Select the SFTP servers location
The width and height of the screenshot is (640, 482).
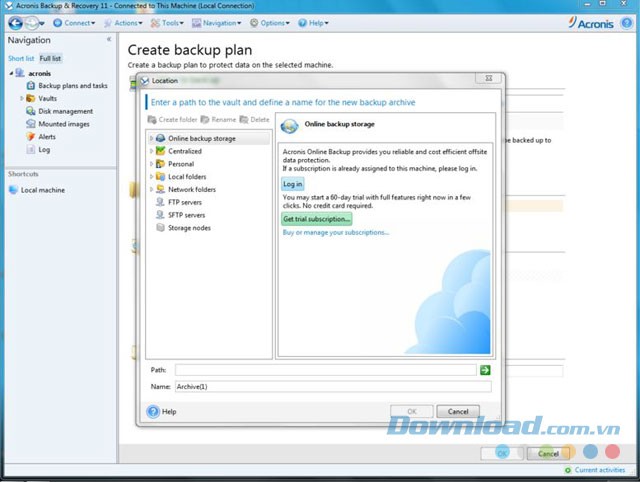[187, 214]
